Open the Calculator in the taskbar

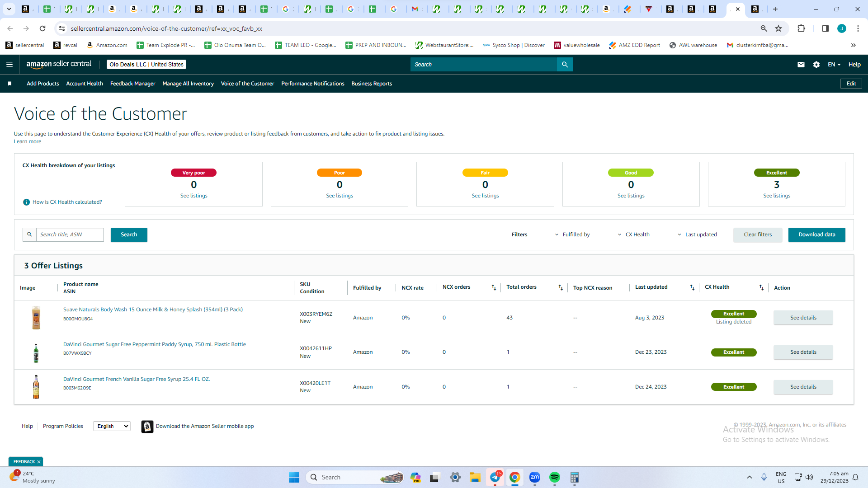[x=575, y=477]
